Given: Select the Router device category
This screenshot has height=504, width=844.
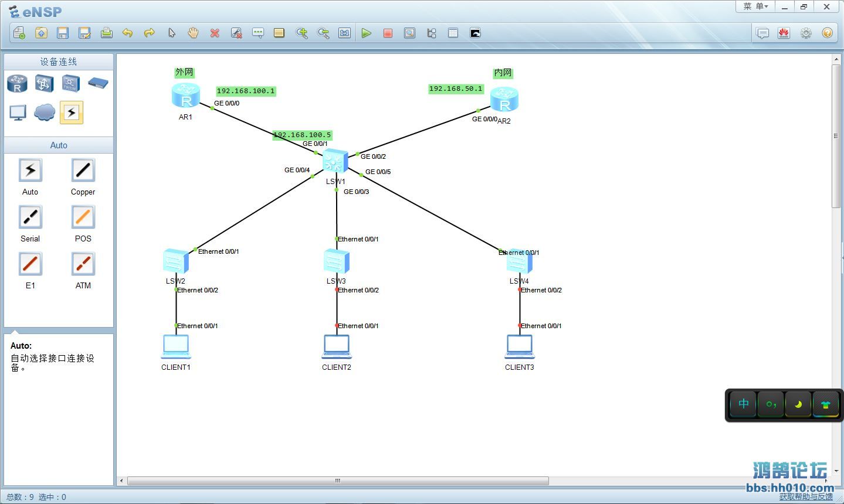Looking at the screenshot, I should click(x=18, y=83).
